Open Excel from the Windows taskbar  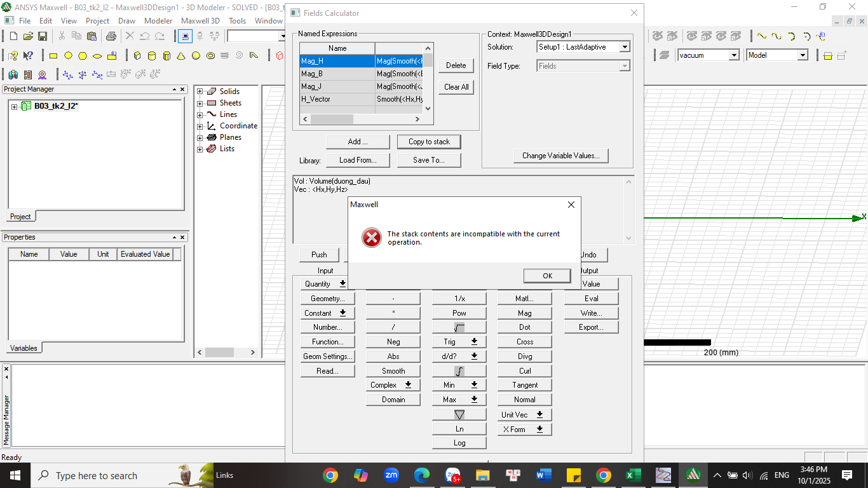tap(632, 475)
